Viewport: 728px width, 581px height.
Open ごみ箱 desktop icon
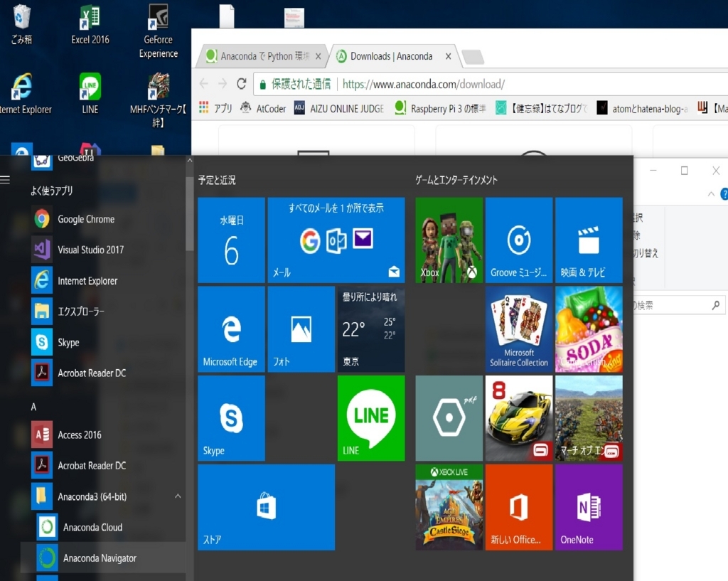[x=21, y=24]
